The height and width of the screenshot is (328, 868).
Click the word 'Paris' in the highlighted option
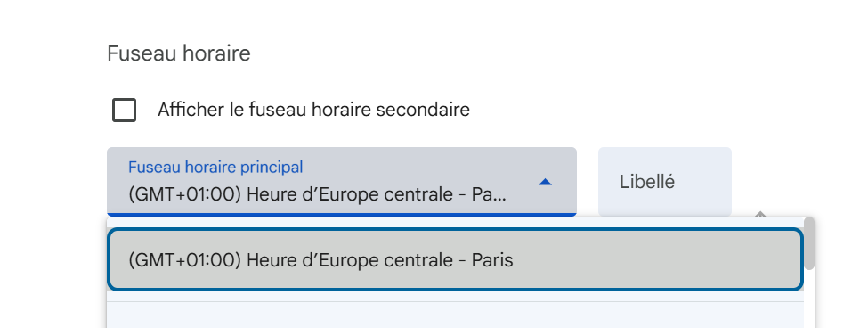pos(492,260)
